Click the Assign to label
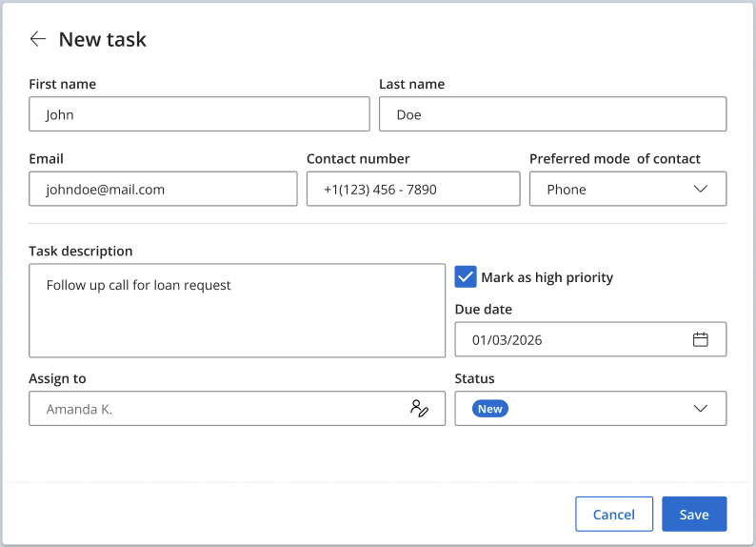This screenshot has height=547, width=756. 57,378
